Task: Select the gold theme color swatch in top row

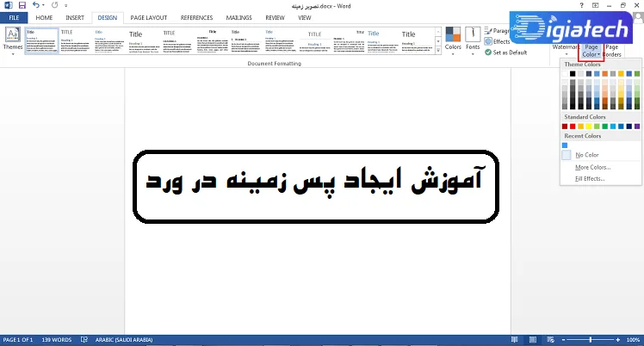Action: pos(621,74)
